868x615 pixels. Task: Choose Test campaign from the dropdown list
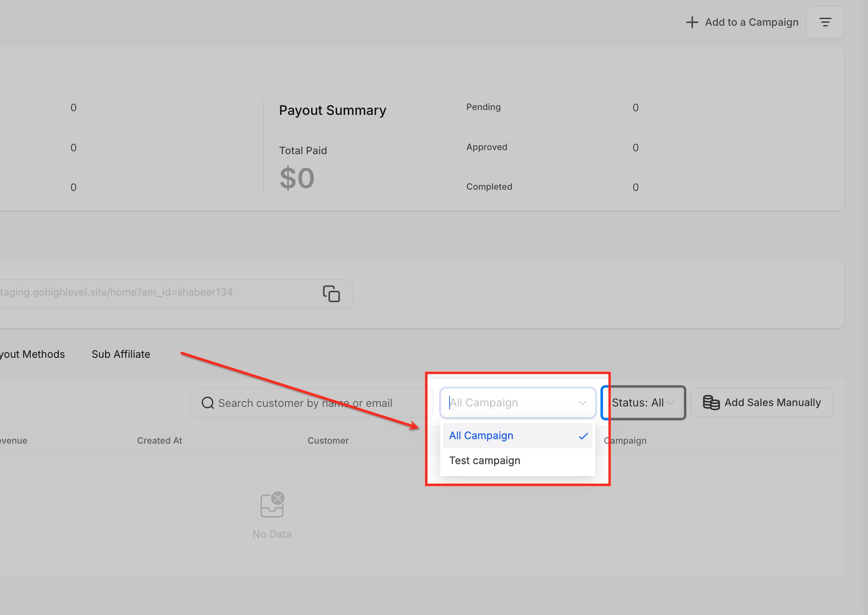point(485,461)
